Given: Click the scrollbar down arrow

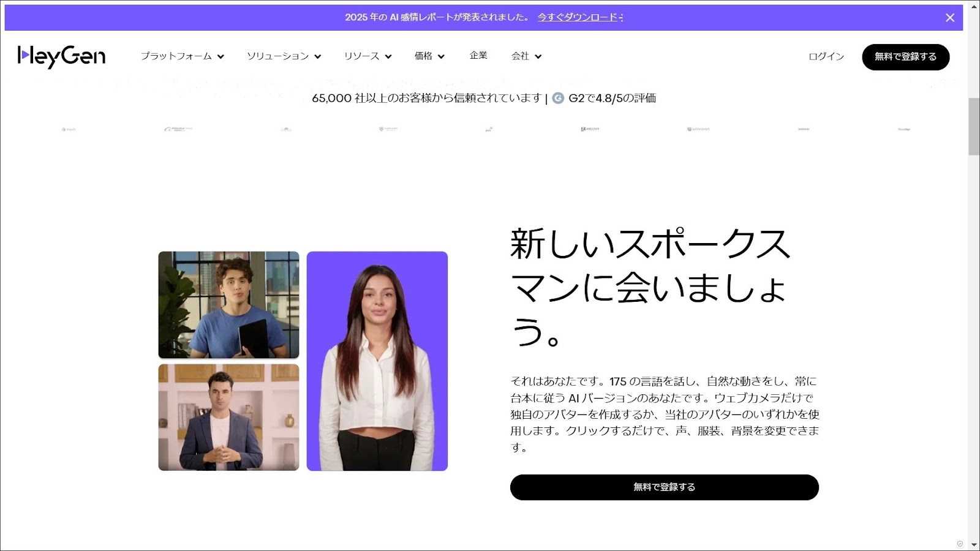Looking at the screenshot, I should [x=974, y=544].
